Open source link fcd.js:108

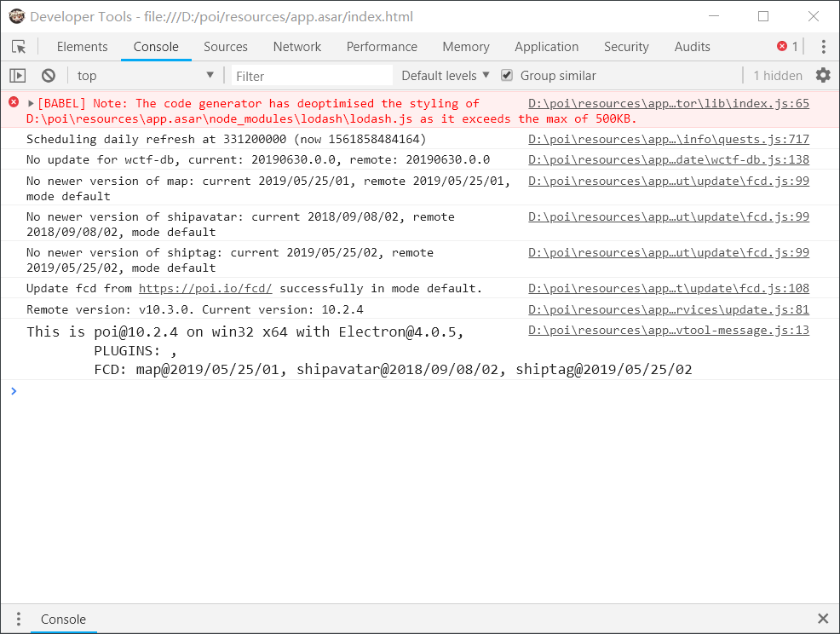pyautogui.click(x=669, y=288)
